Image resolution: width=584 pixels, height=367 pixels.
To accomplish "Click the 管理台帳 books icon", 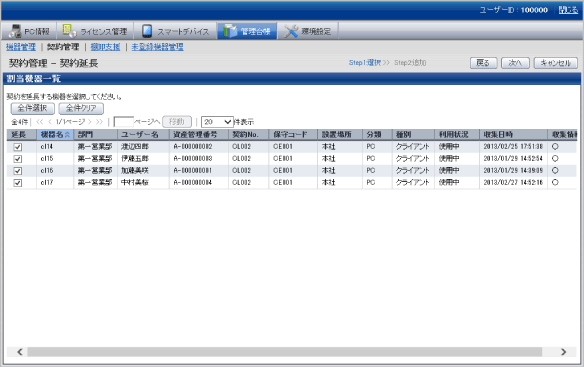I will pyautogui.click(x=230, y=31).
